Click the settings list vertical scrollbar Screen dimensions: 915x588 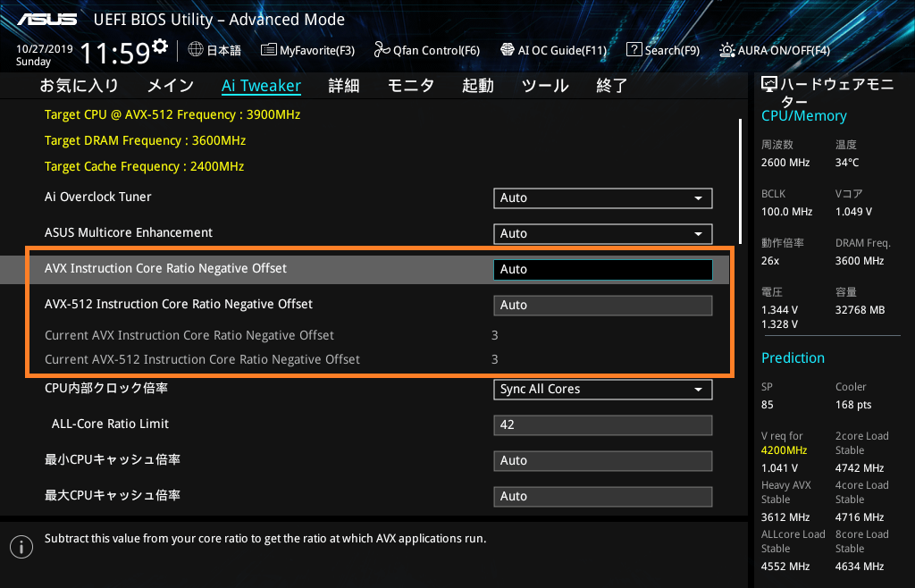740,181
